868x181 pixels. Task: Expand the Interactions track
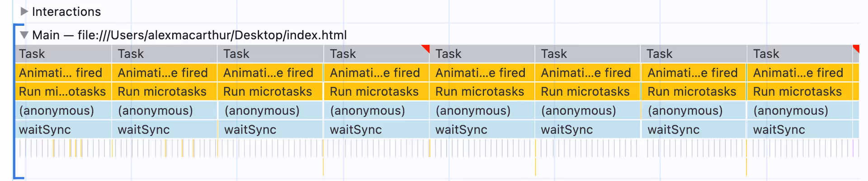24,11
